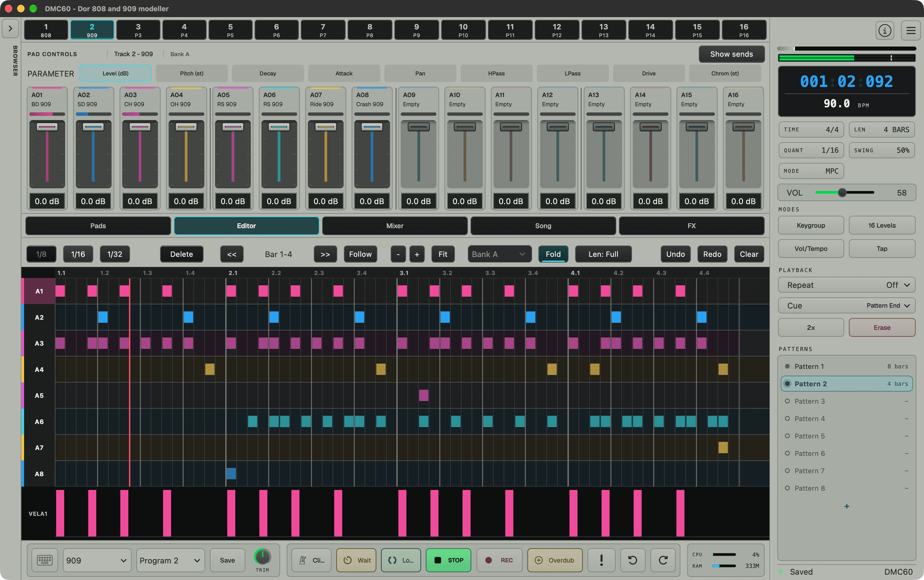
Task: Enable the Overdub button
Action: tap(555, 560)
